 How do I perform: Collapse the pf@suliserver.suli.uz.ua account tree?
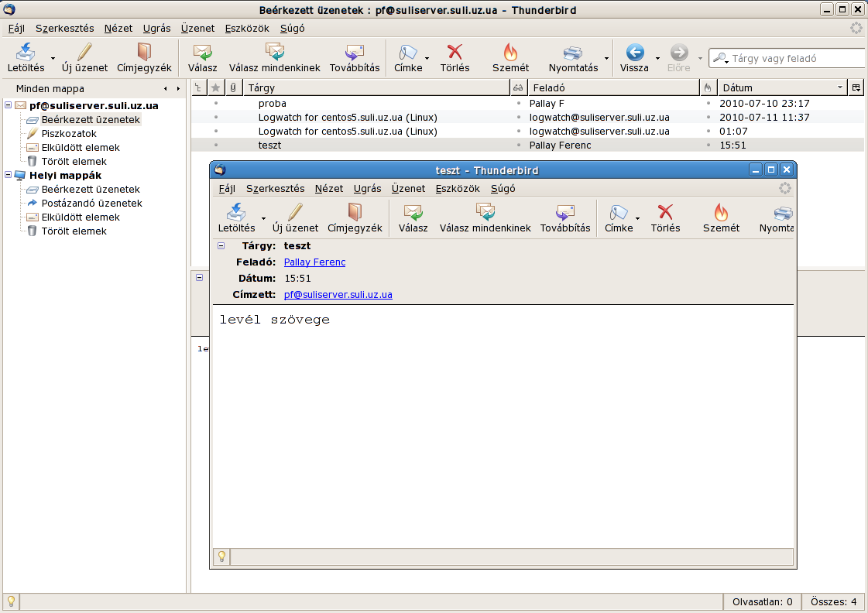click(x=9, y=106)
